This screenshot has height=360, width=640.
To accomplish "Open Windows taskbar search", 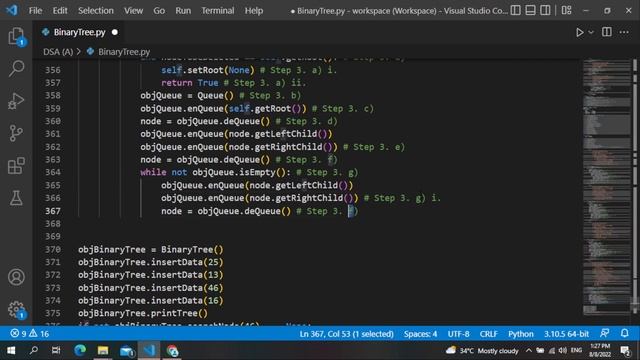I will (x=34, y=351).
